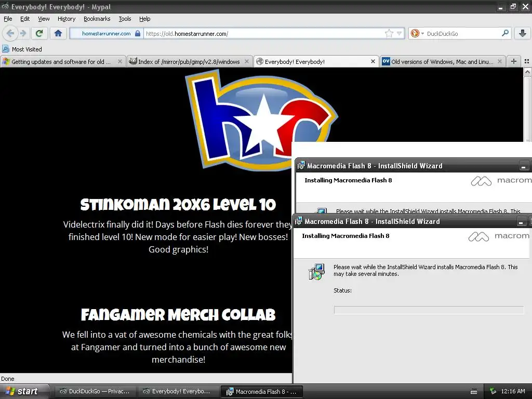Open the Home page button
The width and height of the screenshot is (532, 399).
tap(58, 33)
